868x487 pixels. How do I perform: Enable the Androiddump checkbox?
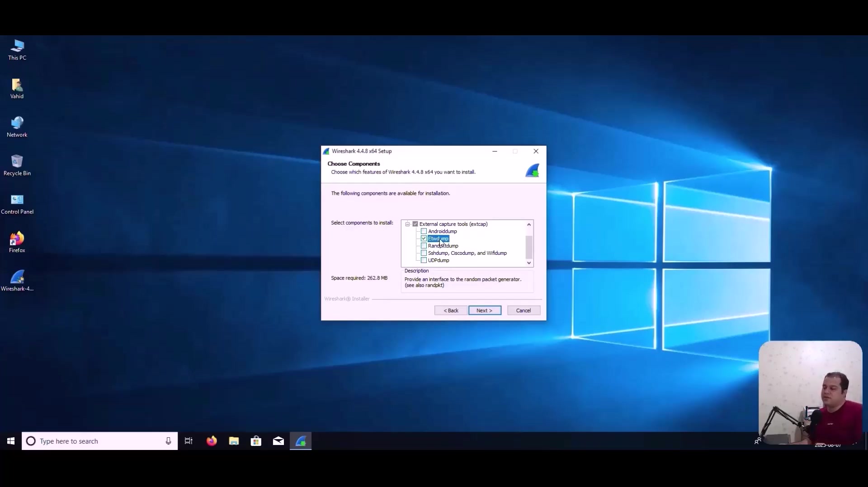(424, 231)
